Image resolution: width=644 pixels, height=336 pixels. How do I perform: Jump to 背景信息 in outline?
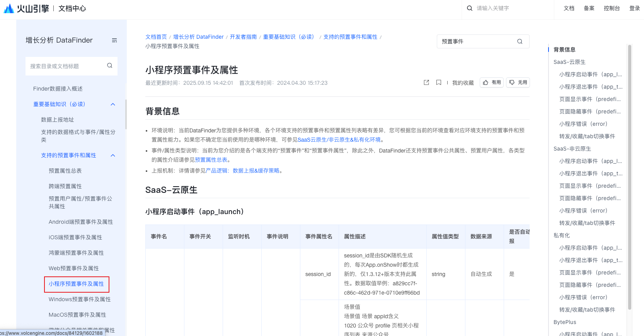(x=564, y=50)
